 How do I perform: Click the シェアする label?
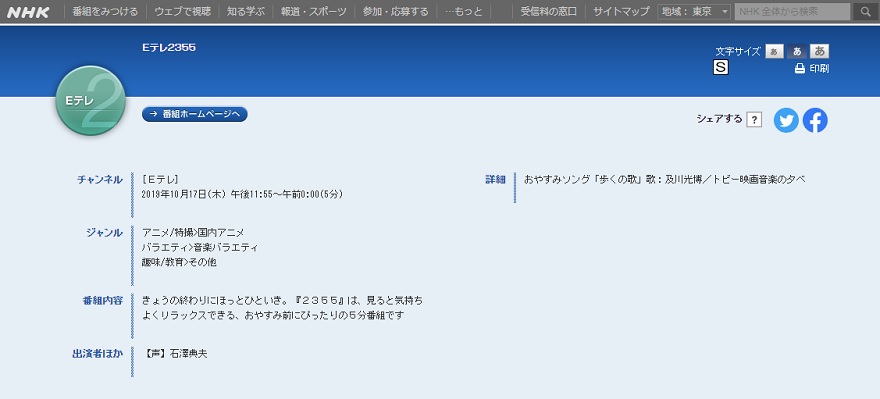point(719,119)
